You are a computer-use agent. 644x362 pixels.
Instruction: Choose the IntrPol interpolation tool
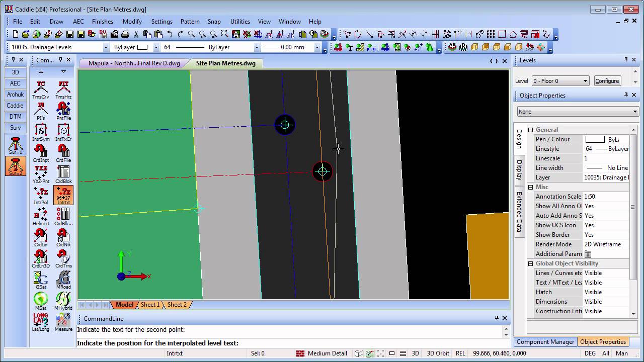(x=41, y=195)
